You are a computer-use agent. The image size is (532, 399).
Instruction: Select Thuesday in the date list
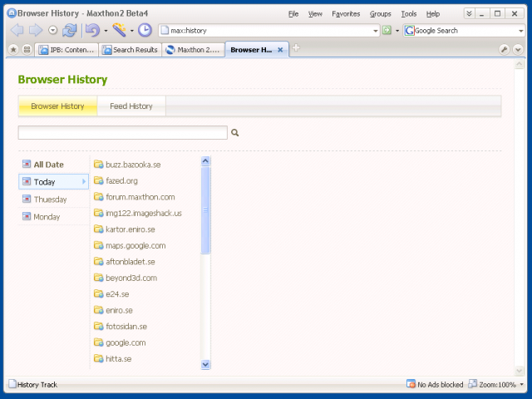tap(50, 199)
